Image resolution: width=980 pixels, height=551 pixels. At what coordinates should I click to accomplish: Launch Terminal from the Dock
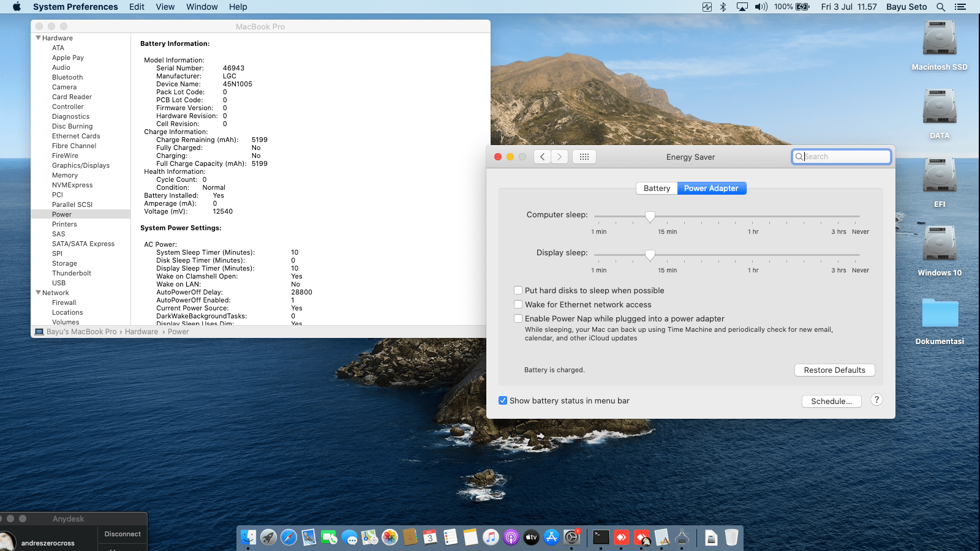pyautogui.click(x=601, y=538)
